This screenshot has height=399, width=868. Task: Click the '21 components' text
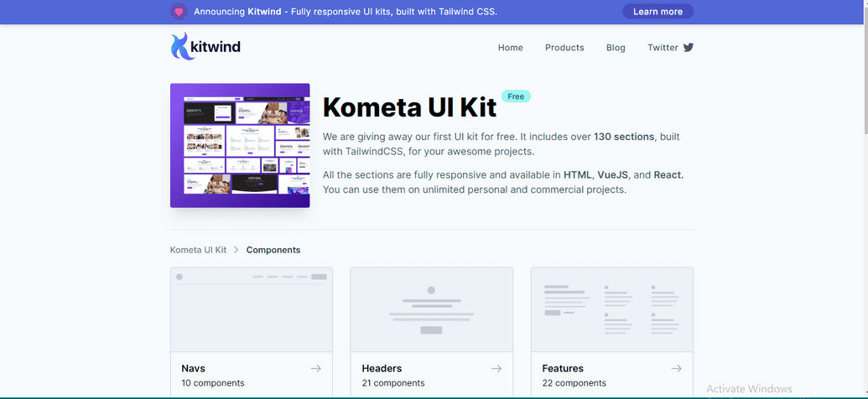click(393, 383)
